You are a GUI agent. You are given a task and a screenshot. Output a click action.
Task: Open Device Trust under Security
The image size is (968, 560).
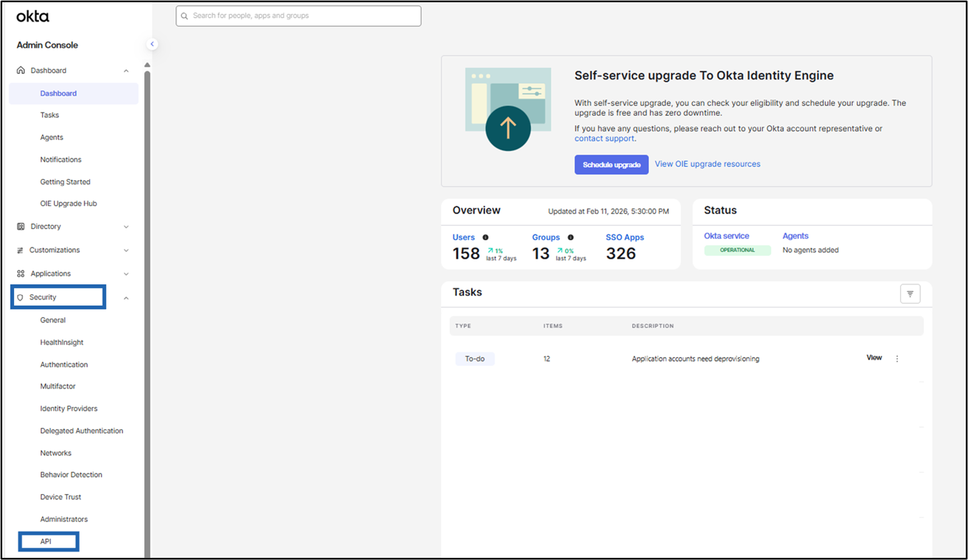point(60,497)
